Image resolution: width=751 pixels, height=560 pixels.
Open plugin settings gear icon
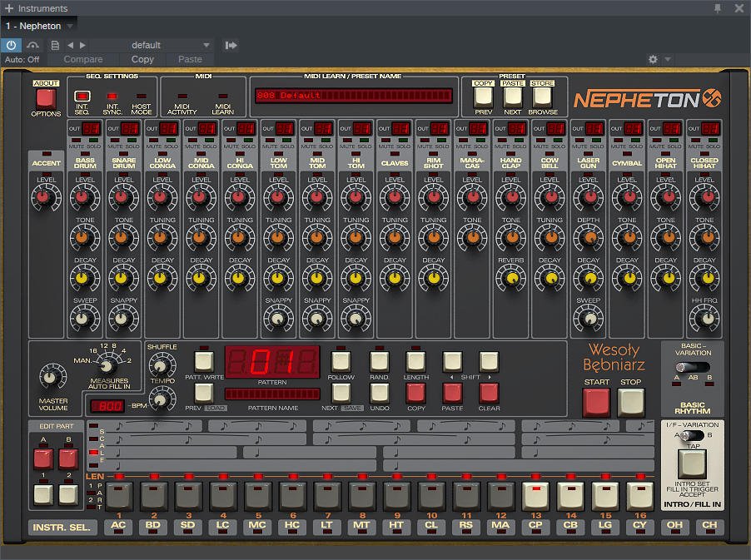[x=653, y=59]
